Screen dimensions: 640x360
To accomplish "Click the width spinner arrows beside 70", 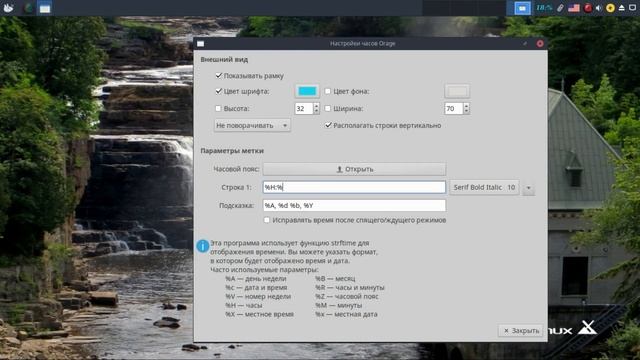I will [x=466, y=108].
